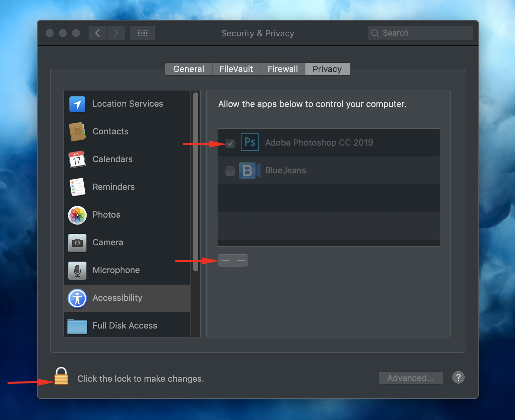515x420 pixels.
Task: Click the Calendars icon
Action: (77, 159)
